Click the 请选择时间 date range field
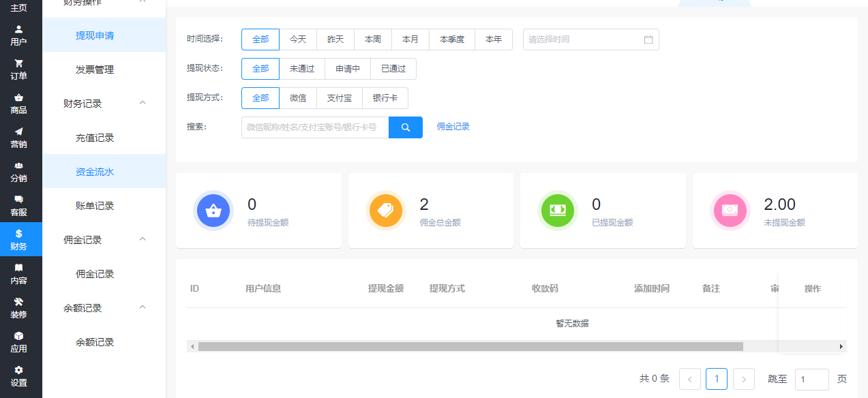The image size is (868, 398). pos(591,40)
